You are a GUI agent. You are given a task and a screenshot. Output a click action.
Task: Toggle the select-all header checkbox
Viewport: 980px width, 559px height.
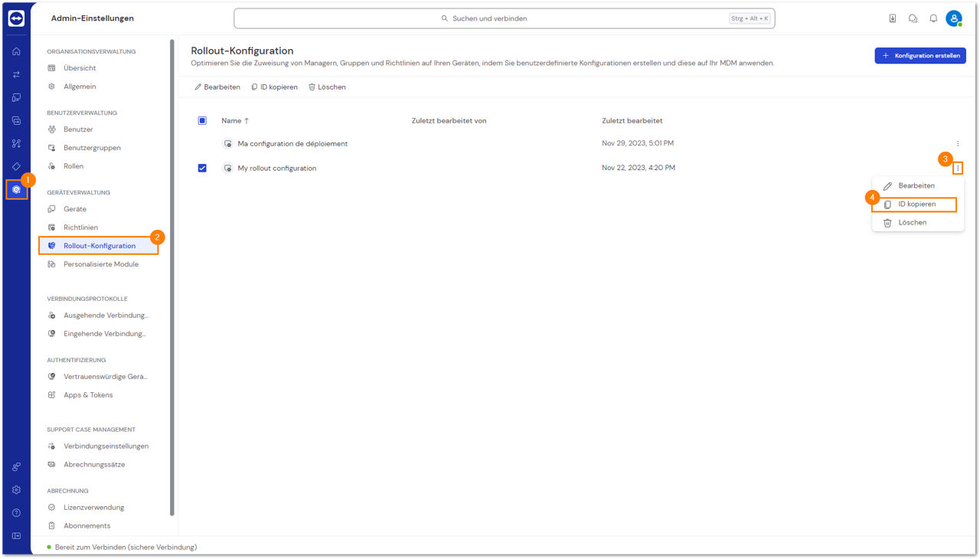click(x=202, y=120)
